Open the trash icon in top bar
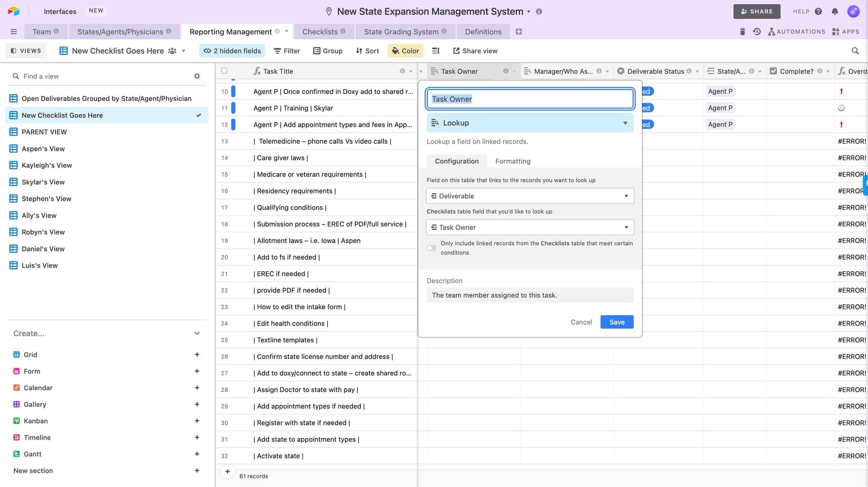The width and height of the screenshot is (868, 487). coord(742,32)
